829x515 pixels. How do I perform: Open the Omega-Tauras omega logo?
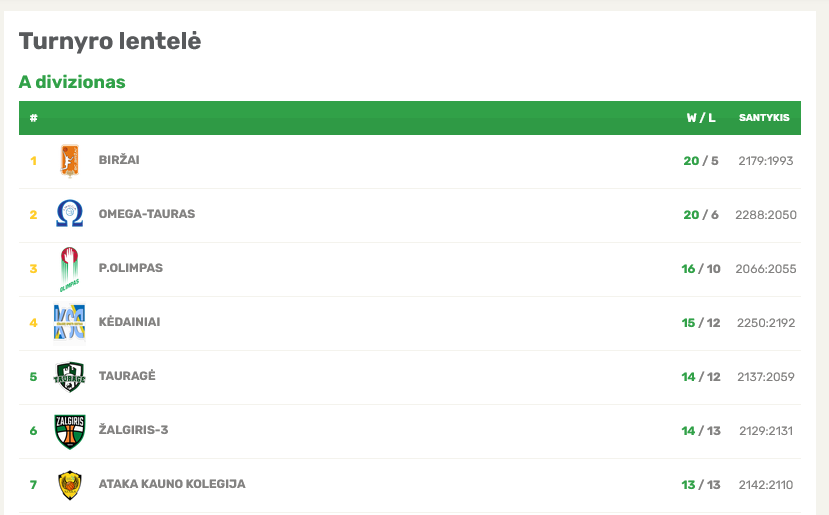(x=69, y=214)
